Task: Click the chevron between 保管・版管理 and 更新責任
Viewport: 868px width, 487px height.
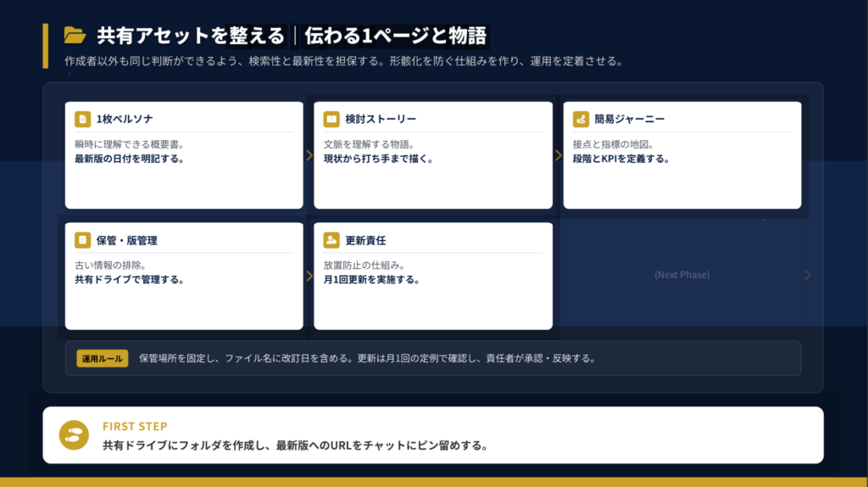Action: pos(309,276)
